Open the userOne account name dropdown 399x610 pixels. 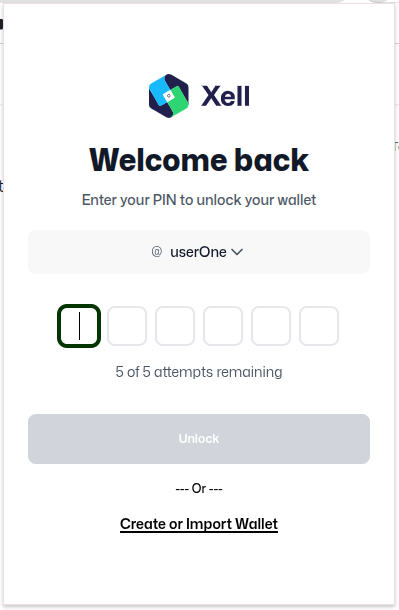[x=198, y=252]
